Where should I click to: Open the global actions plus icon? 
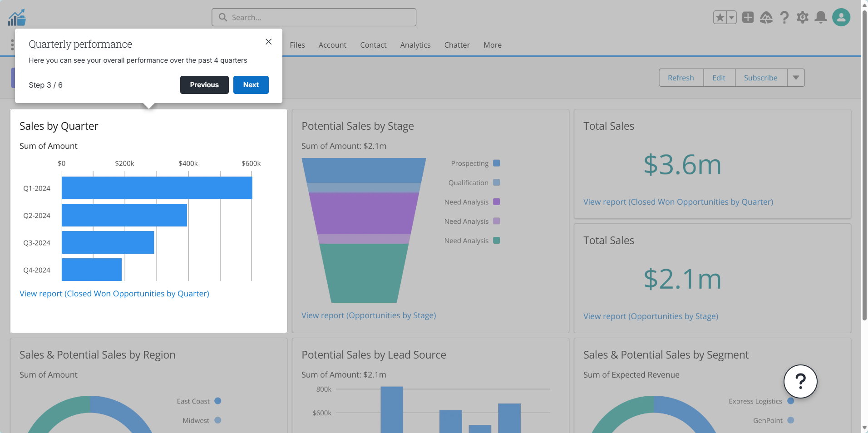pos(748,18)
